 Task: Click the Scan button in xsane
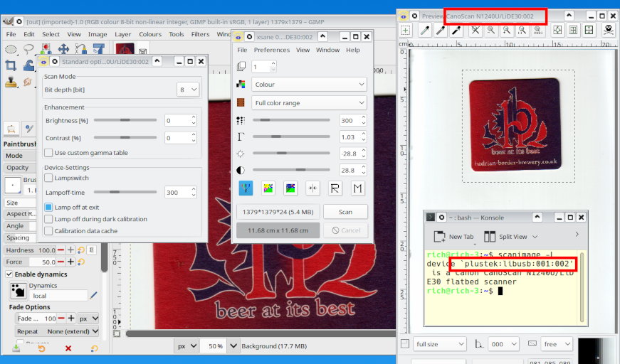[x=345, y=212]
